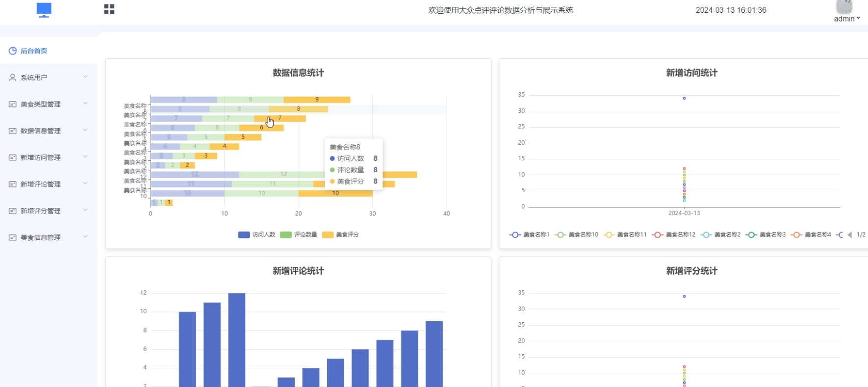
Task: Click the top data point in 新增访问统计 chart
Action: pos(684,99)
